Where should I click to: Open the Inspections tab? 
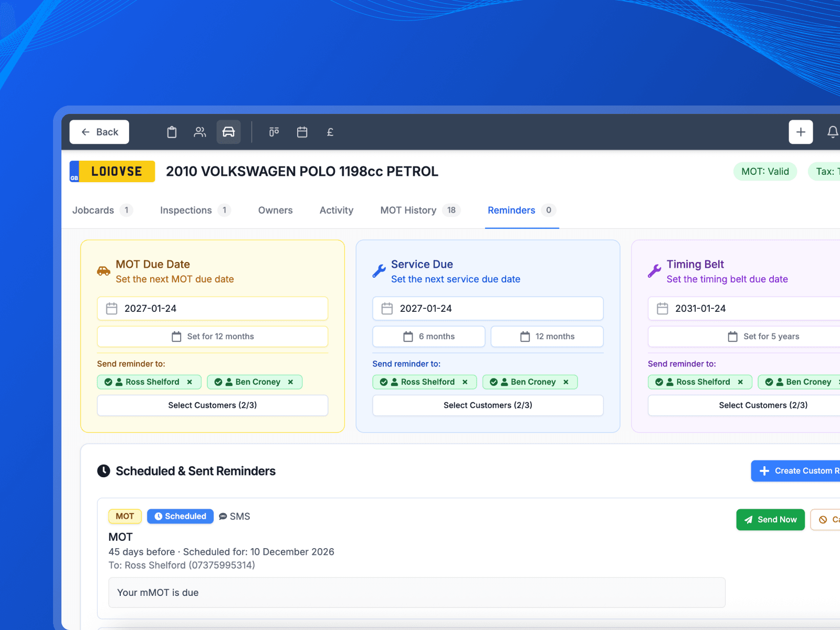tap(186, 210)
